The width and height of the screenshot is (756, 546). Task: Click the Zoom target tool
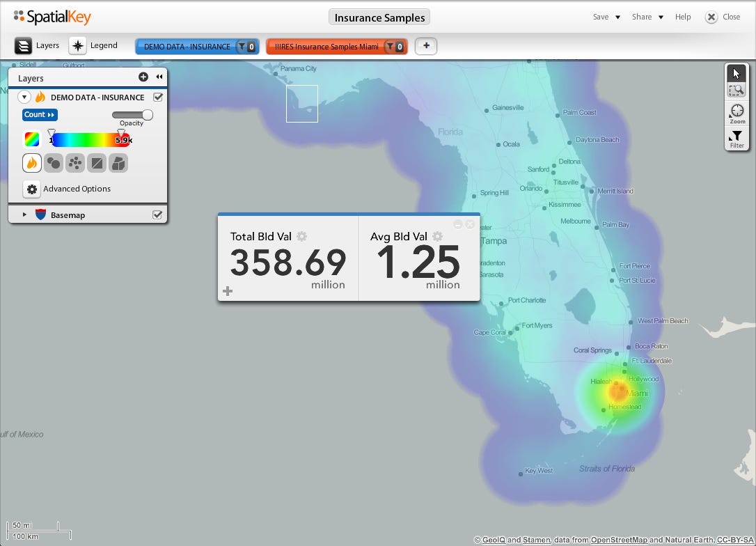tap(737, 114)
